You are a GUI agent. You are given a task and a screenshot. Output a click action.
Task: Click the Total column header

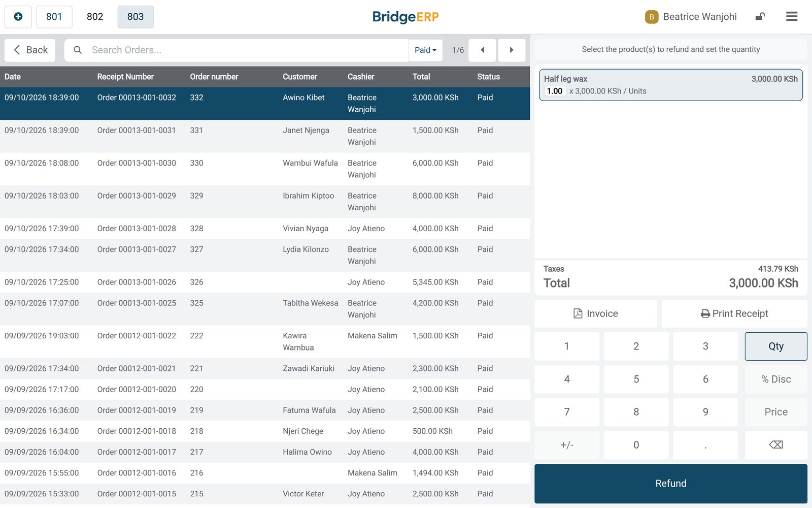coord(421,77)
